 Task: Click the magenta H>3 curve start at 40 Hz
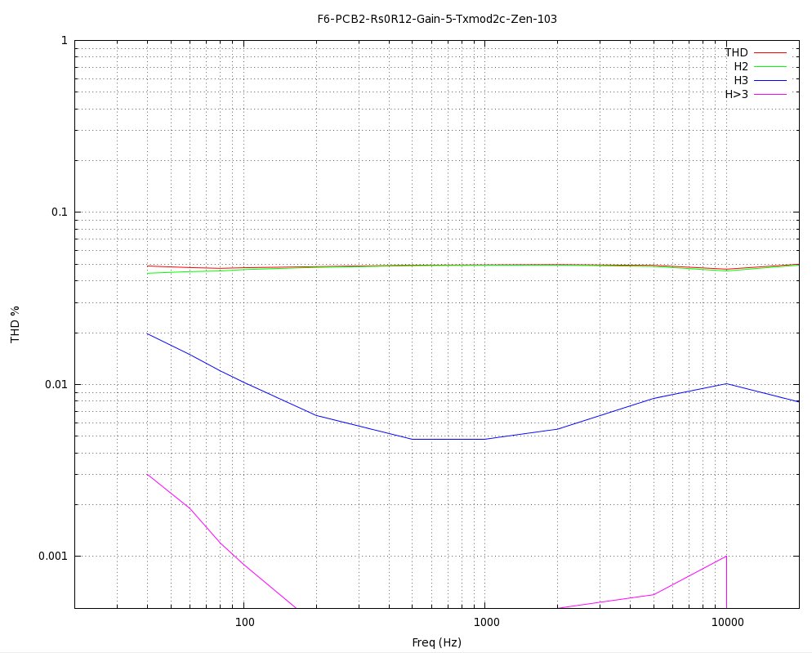[148, 474]
